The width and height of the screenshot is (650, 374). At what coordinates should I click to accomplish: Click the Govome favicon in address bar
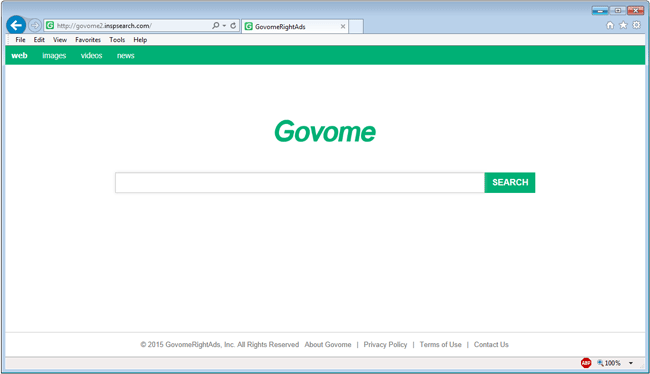point(50,25)
